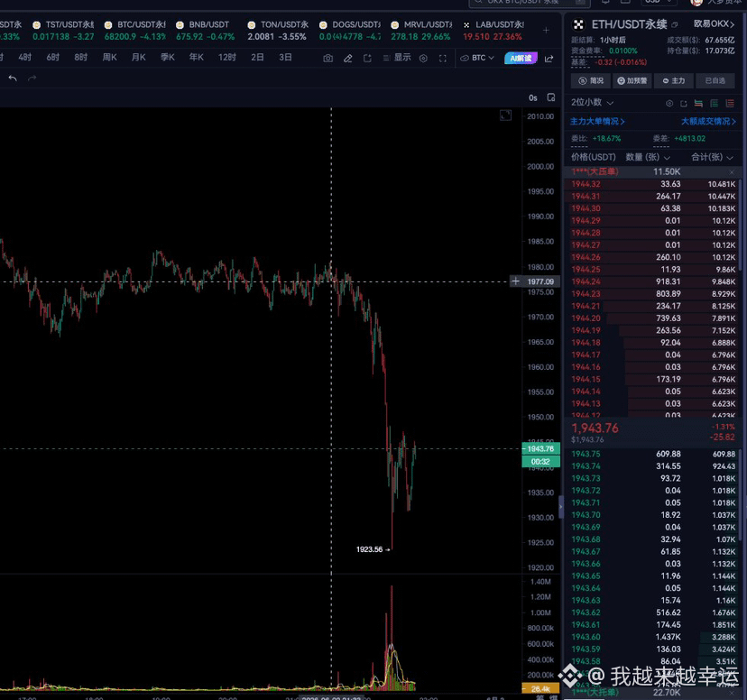The height and width of the screenshot is (700, 747).
Task: Open the chart settings hexagon icon
Action: click(423, 58)
